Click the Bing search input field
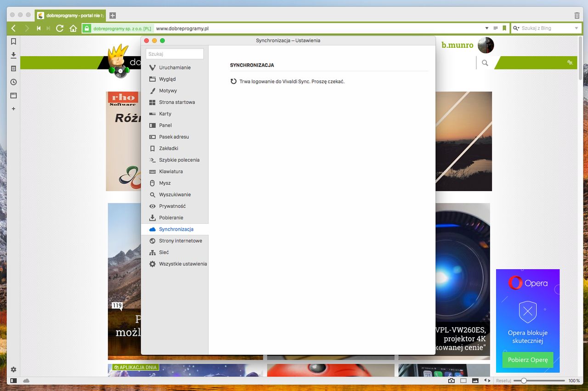This screenshot has width=588, height=391. point(547,28)
